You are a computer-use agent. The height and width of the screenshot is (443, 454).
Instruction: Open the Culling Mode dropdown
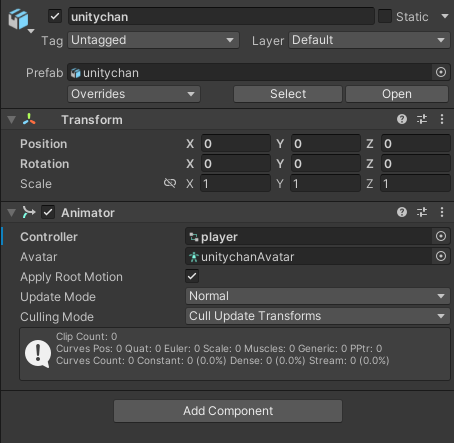318,316
